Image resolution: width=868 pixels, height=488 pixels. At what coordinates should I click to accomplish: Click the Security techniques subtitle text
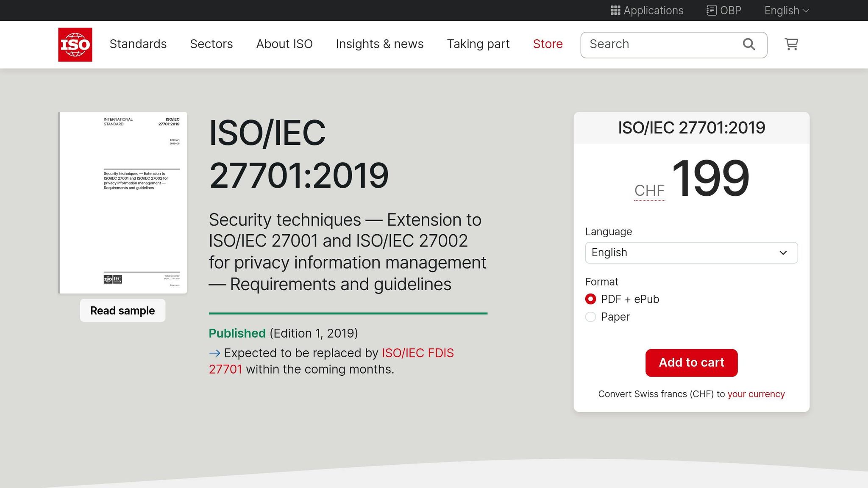(348, 252)
